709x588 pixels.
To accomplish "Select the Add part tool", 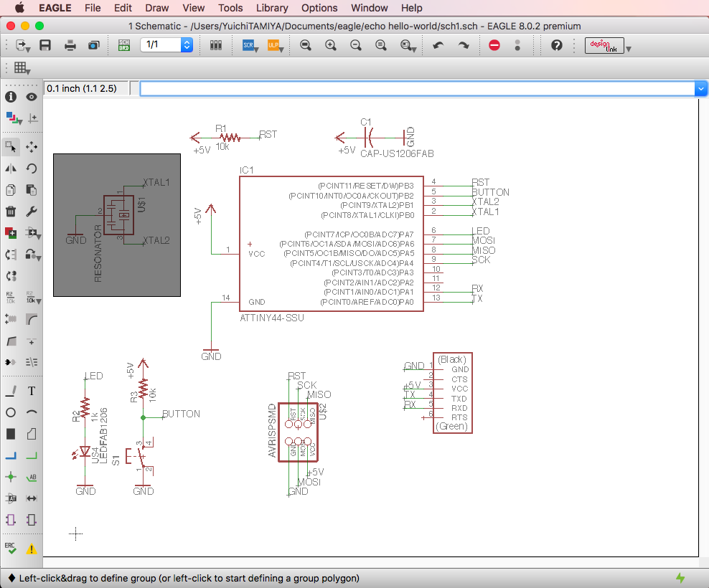I will pos(11,233).
